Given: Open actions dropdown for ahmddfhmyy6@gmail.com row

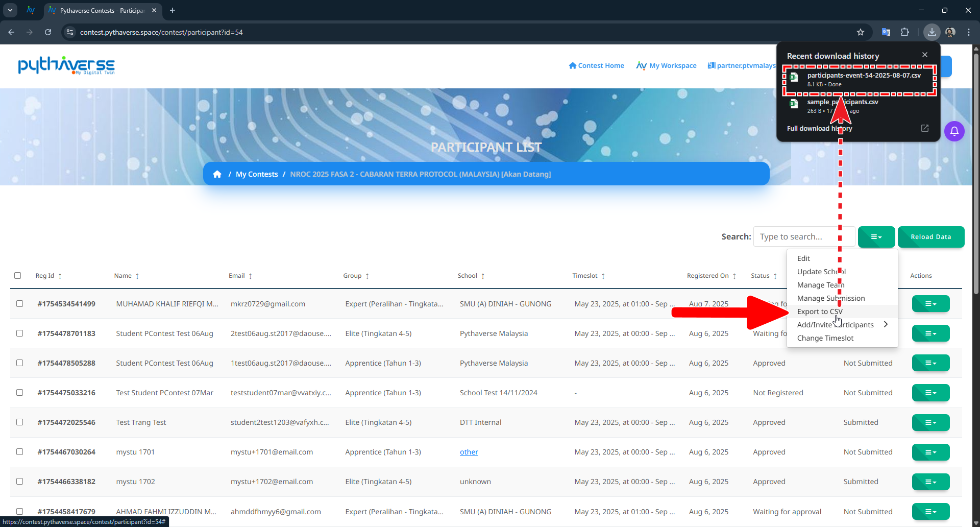Looking at the screenshot, I should [931, 512].
